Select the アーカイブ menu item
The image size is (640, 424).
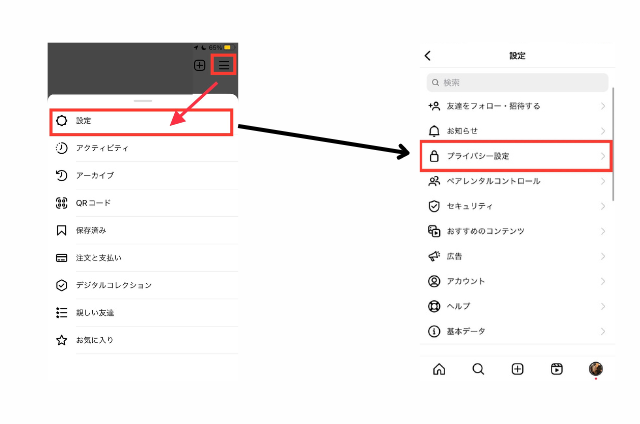(x=140, y=175)
